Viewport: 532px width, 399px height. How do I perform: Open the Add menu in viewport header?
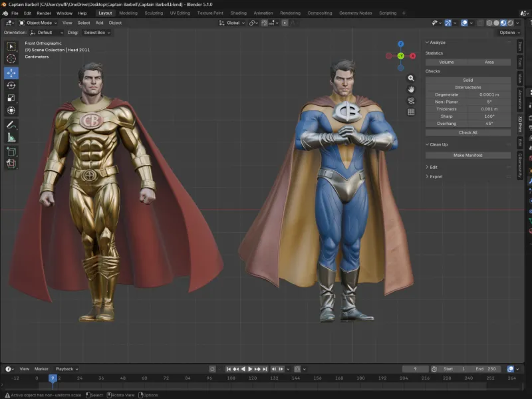coord(99,23)
